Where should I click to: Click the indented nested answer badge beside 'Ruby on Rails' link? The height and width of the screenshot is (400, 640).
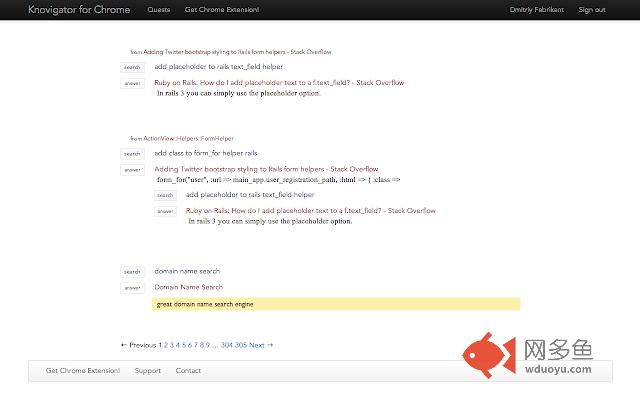coord(165,211)
